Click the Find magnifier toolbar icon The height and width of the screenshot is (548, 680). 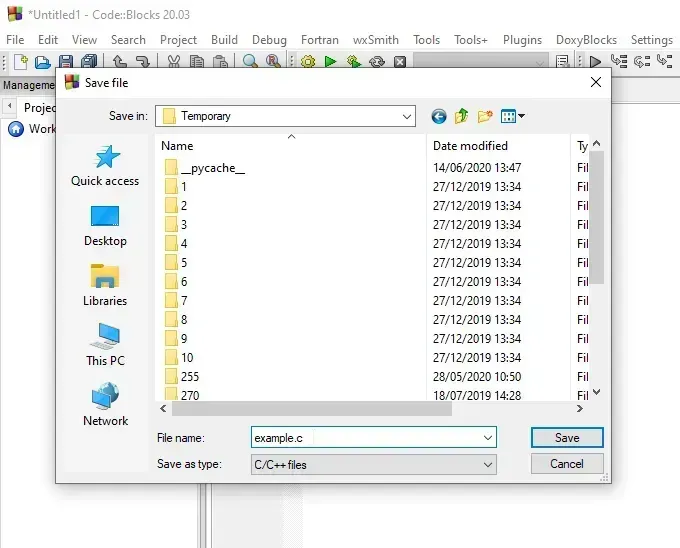tap(250, 62)
